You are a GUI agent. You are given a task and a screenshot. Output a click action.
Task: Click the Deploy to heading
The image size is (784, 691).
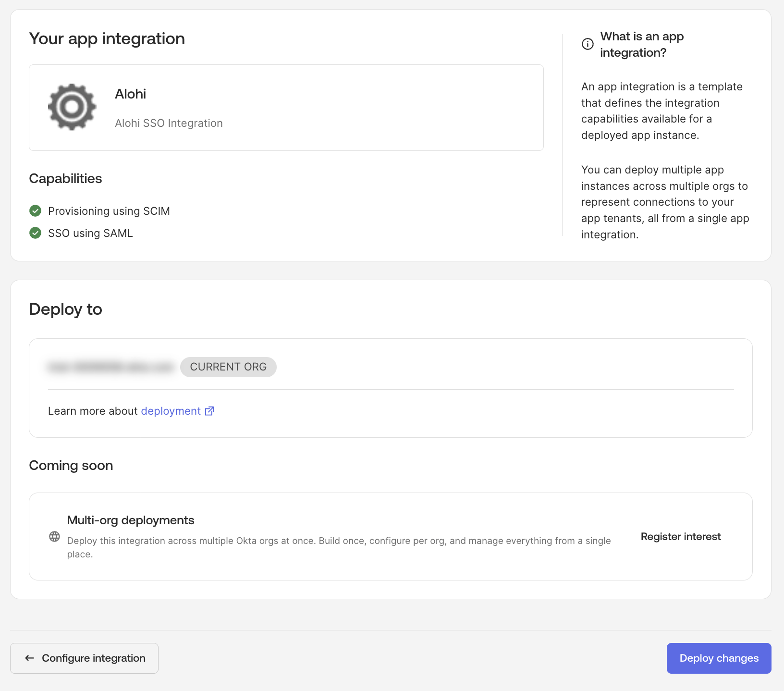pyautogui.click(x=66, y=309)
